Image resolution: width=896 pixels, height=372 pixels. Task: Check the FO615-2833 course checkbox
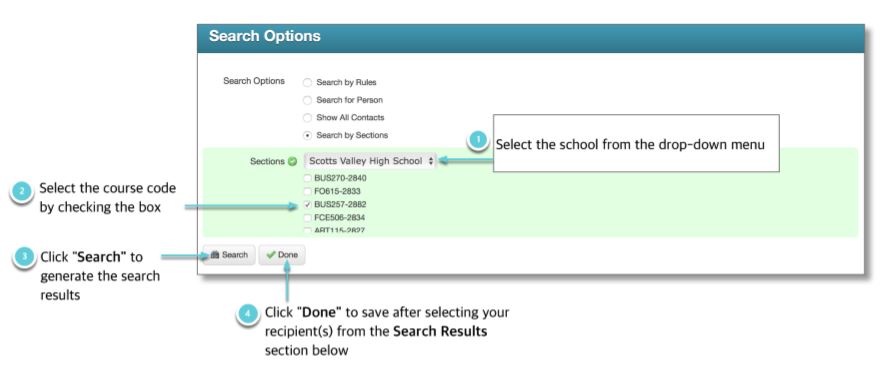[308, 191]
